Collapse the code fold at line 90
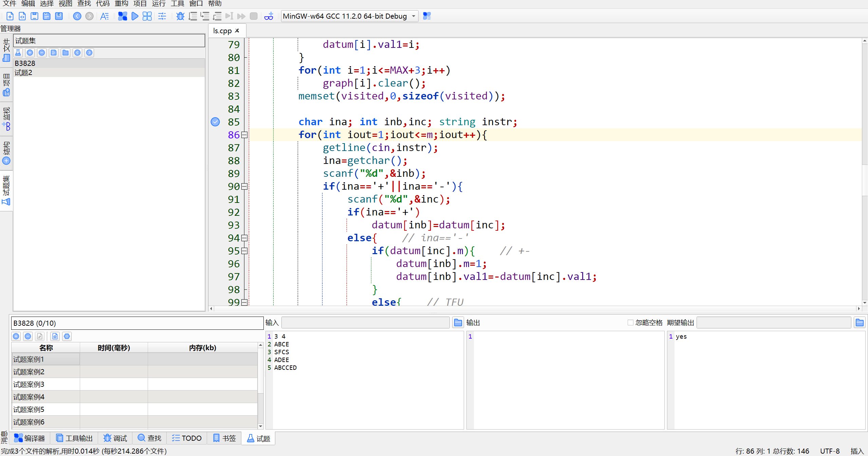The height and width of the screenshot is (456, 868). coord(244,187)
